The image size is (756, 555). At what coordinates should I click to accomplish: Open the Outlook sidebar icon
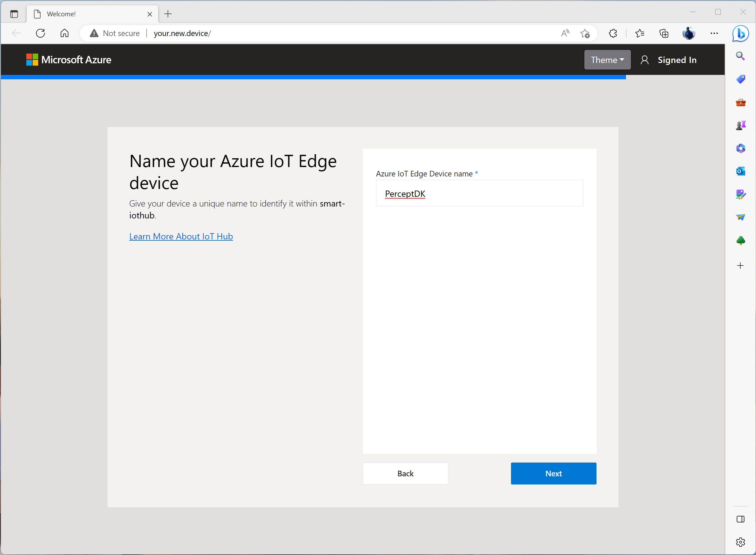tap(740, 171)
